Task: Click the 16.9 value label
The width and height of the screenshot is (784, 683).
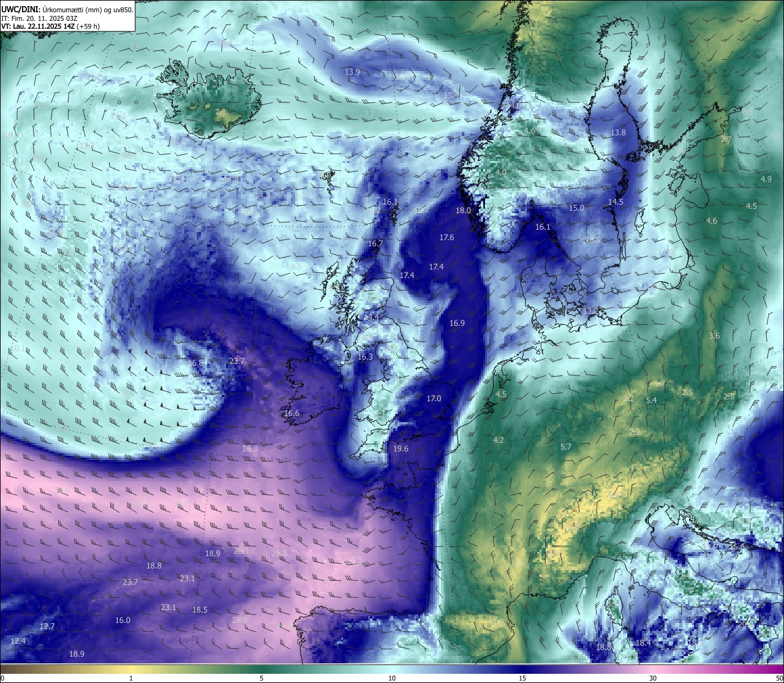Action: pos(457,323)
